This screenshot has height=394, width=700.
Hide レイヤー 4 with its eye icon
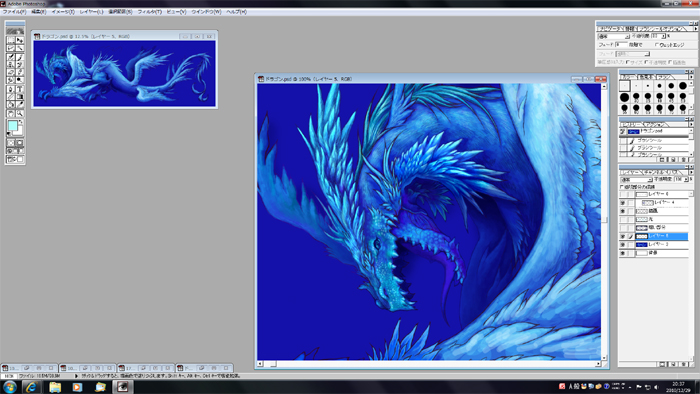pyautogui.click(x=623, y=203)
